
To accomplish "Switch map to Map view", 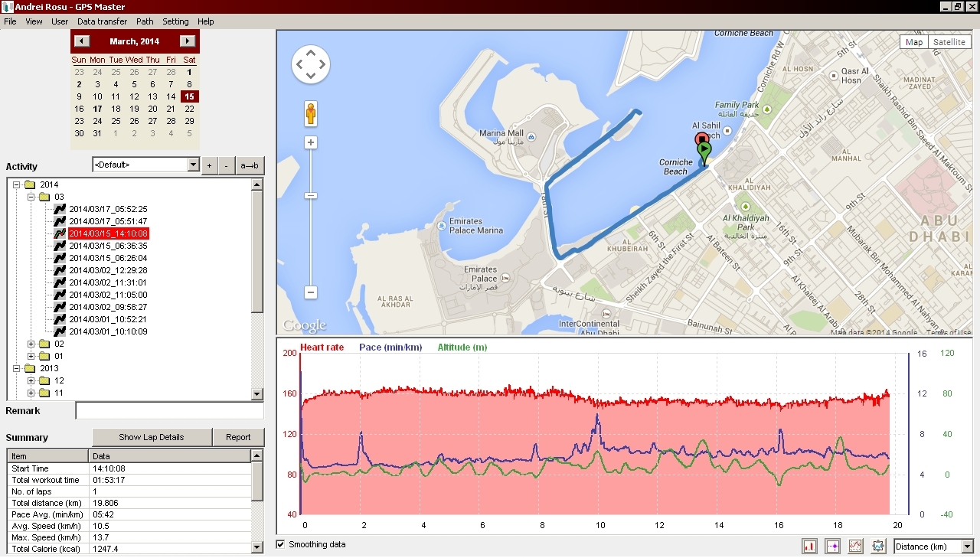I will coord(914,42).
